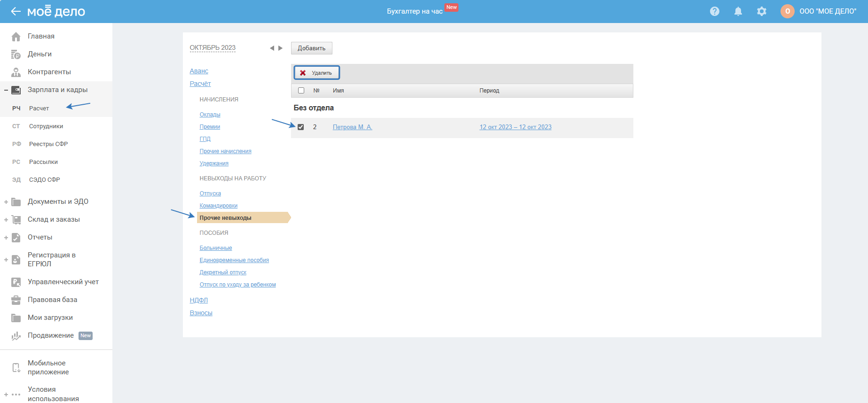Collapse the Зарплата и кадры section
This screenshot has height=403, width=868.
[x=6, y=90]
